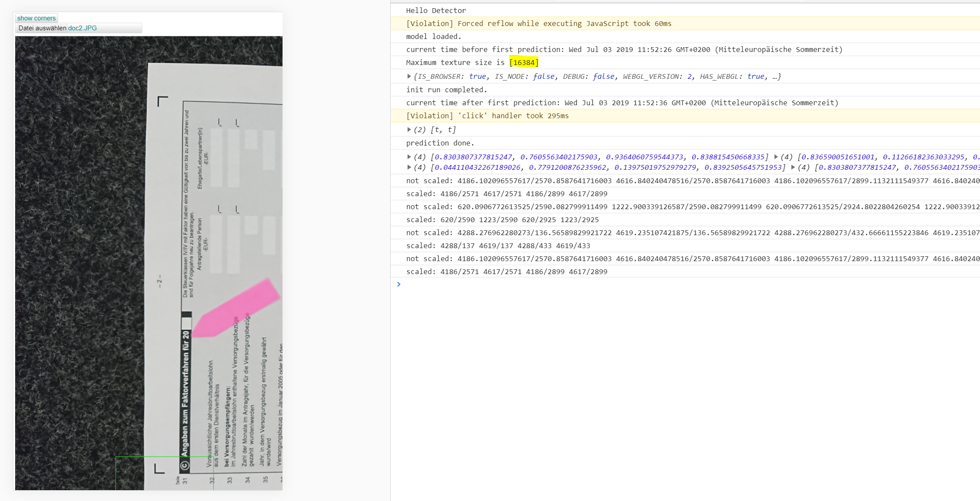The width and height of the screenshot is (980, 501).
Task: Select the scaled: 4186/2571 result row
Action: coord(506,194)
